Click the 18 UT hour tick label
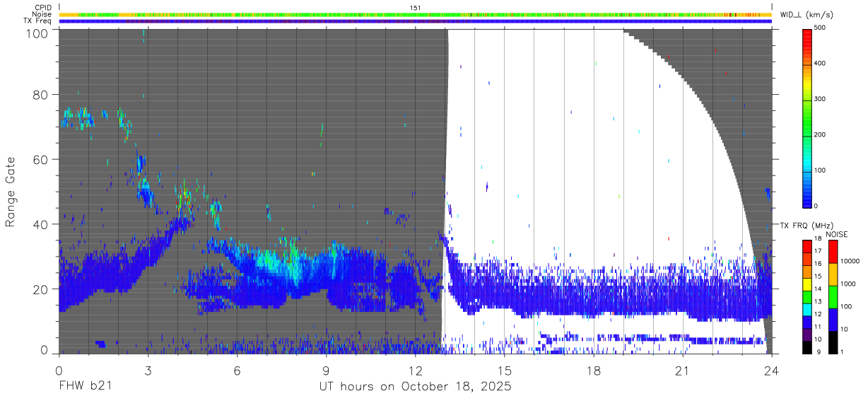 594,371
